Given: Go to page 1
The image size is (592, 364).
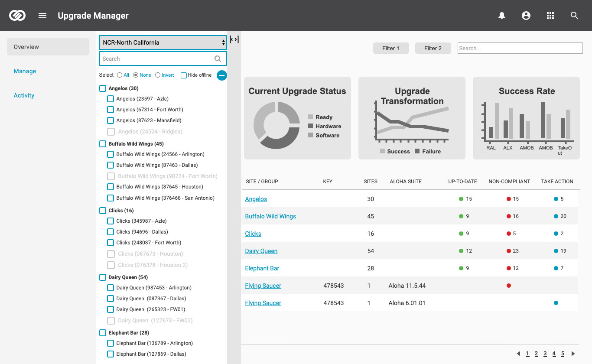Looking at the screenshot, I should tap(527, 354).
